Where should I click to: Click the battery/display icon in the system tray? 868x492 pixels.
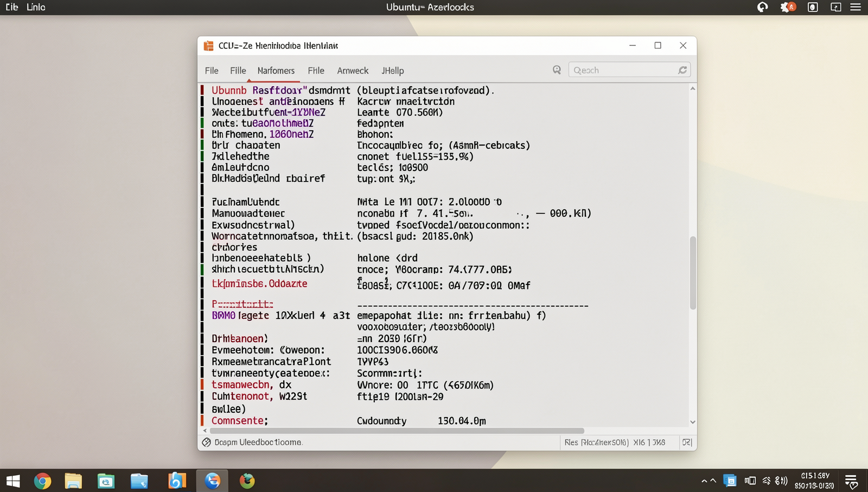coord(750,481)
